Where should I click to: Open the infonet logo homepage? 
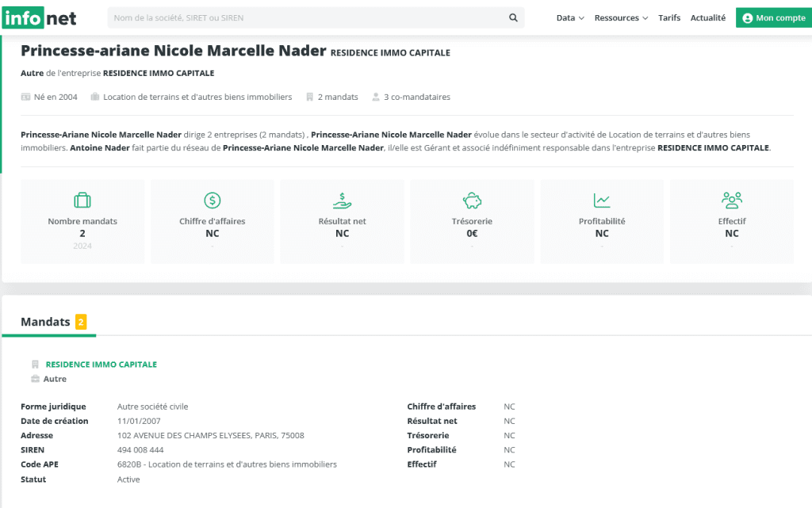(40, 18)
